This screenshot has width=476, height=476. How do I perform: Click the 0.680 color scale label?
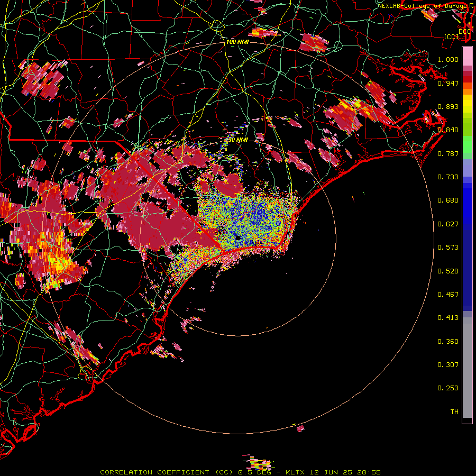coord(448,200)
